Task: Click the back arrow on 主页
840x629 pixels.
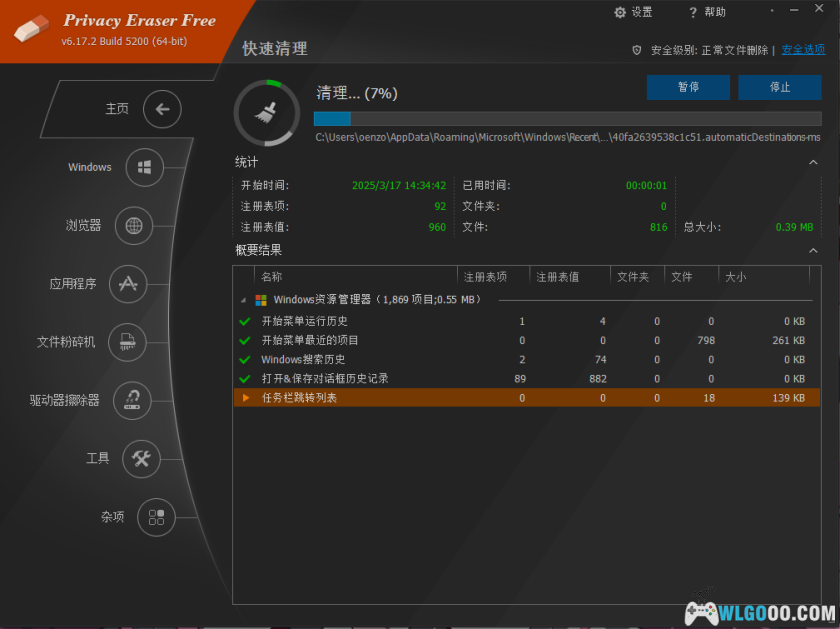Action: [162, 109]
